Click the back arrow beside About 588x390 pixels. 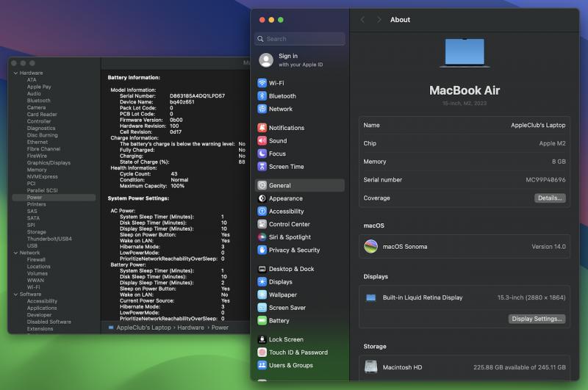(x=362, y=20)
